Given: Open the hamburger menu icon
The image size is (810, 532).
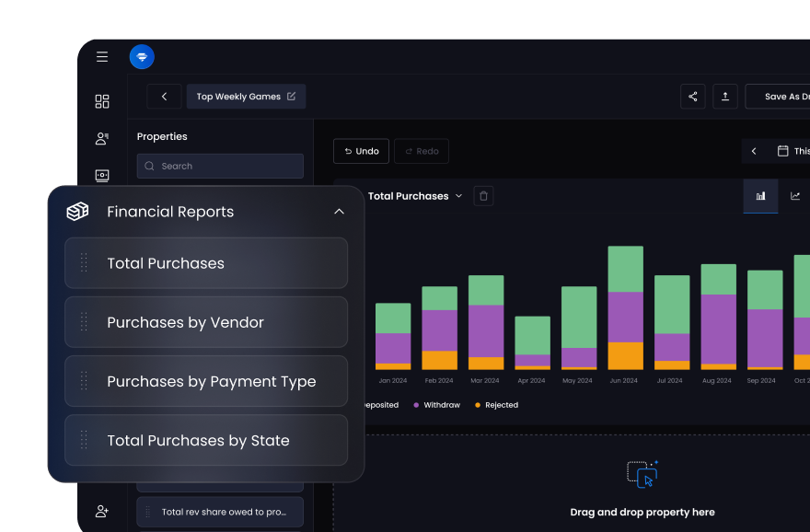Looking at the screenshot, I should point(102,57).
